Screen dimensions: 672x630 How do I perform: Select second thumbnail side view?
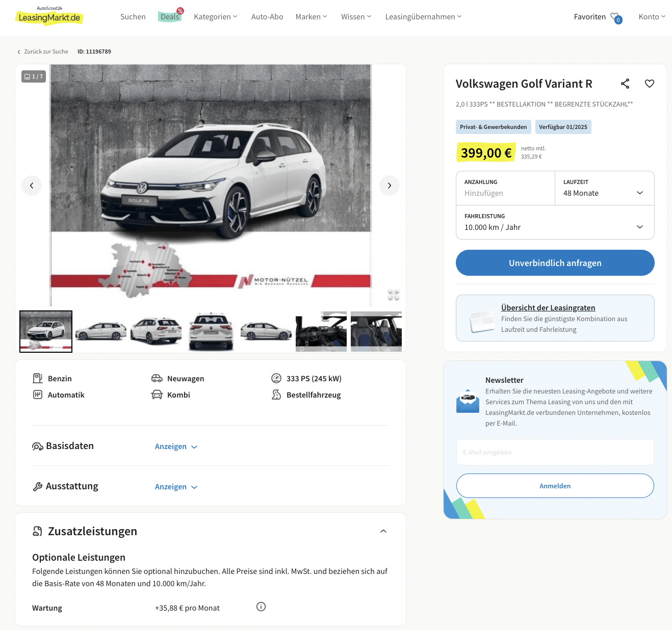(x=101, y=331)
